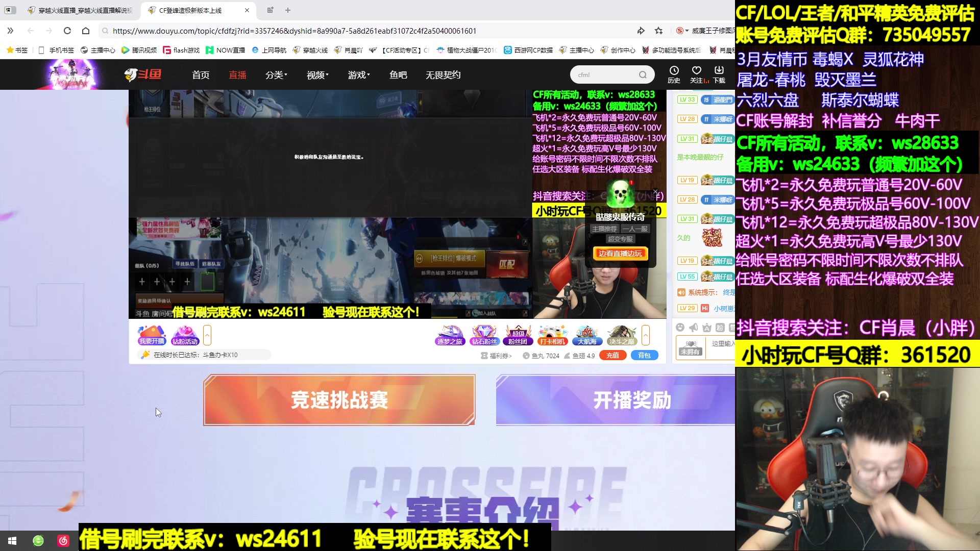Viewport: 980px width, 551px height.
Task: Select the 直播 nav item
Action: pos(237,75)
